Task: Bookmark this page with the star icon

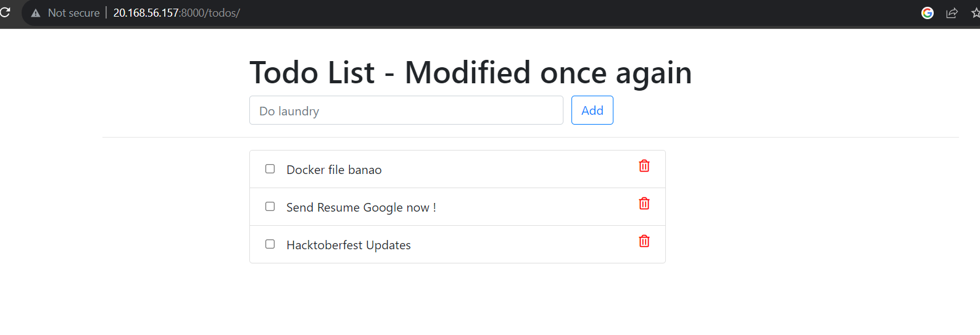Action: [976, 13]
